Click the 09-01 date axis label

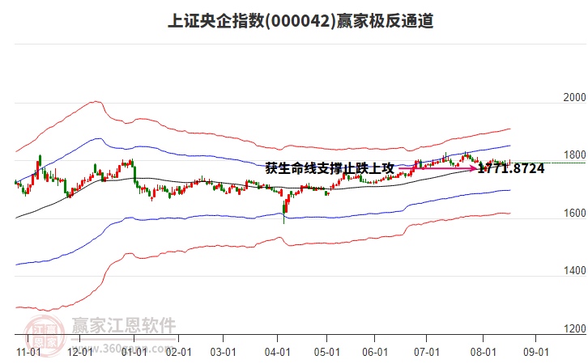click(x=536, y=353)
